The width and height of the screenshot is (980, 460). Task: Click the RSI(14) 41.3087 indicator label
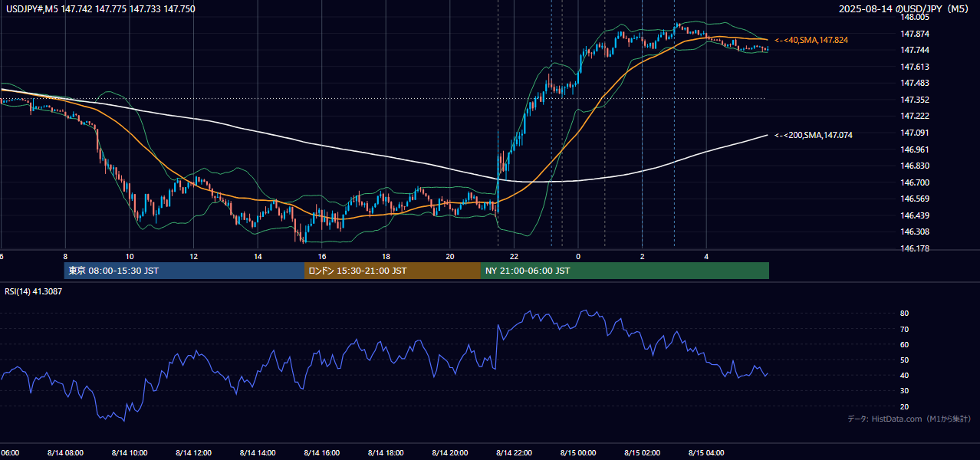pyautogui.click(x=34, y=291)
